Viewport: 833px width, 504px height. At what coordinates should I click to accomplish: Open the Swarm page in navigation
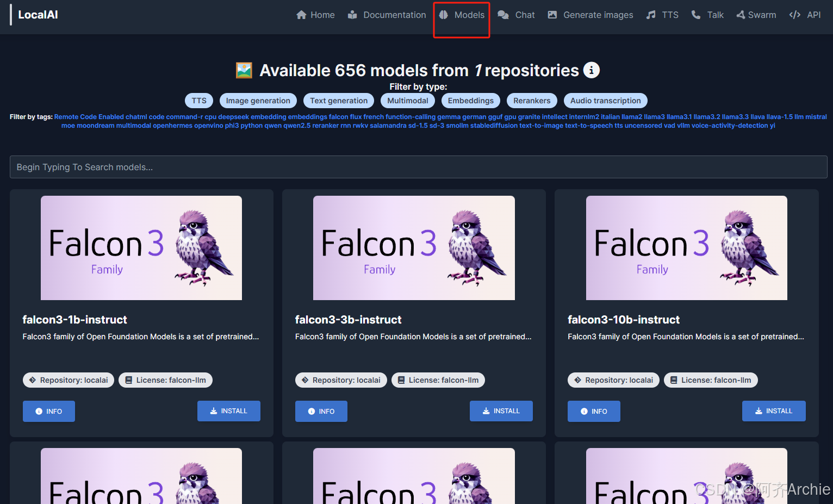click(756, 15)
